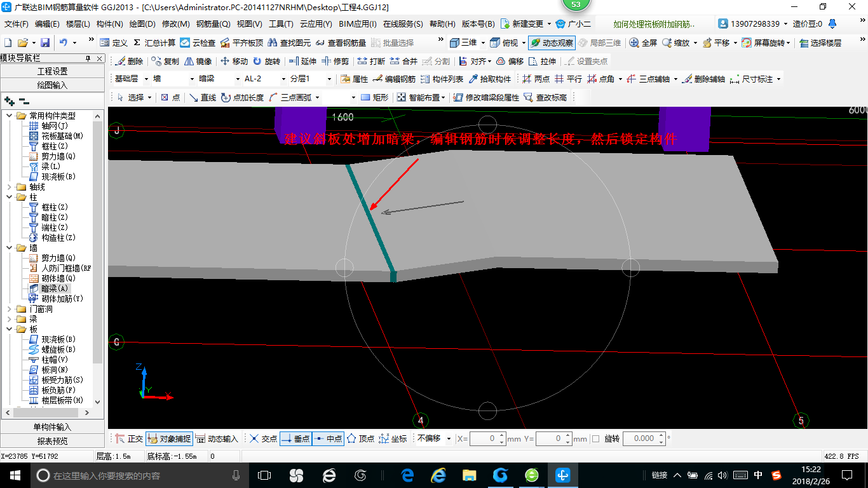Select 移动 move tool
Image resolution: width=868 pixels, height=488 pixels.
(234, 61)
